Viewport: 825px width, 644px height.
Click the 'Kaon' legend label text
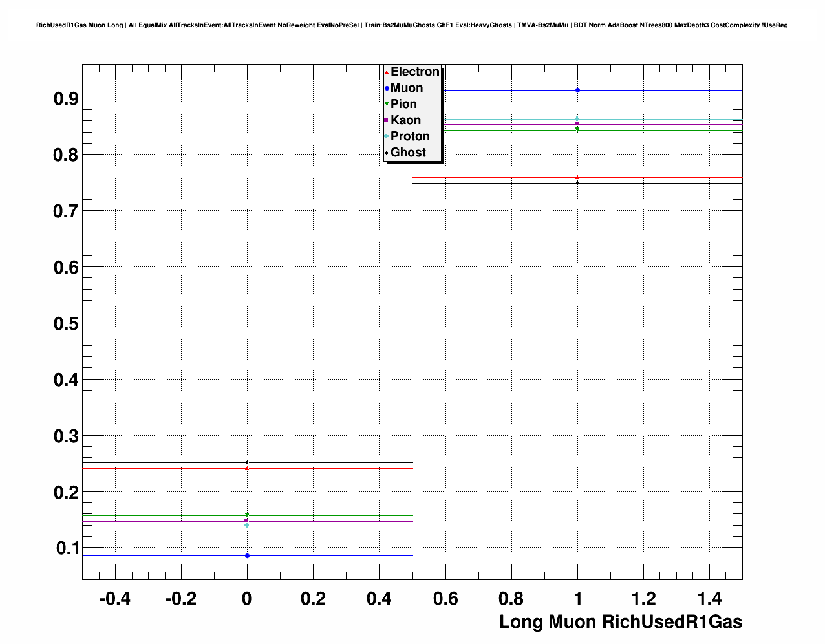(405, 120)
